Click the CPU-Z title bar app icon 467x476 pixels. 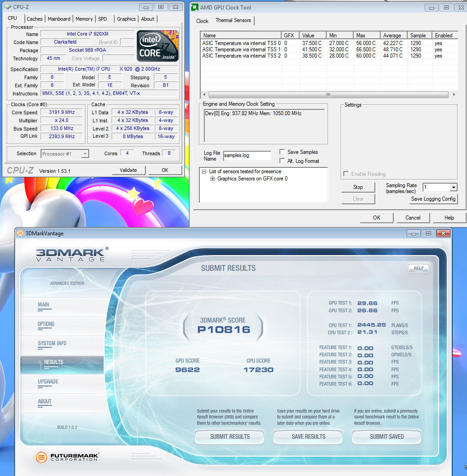[8, 7]
